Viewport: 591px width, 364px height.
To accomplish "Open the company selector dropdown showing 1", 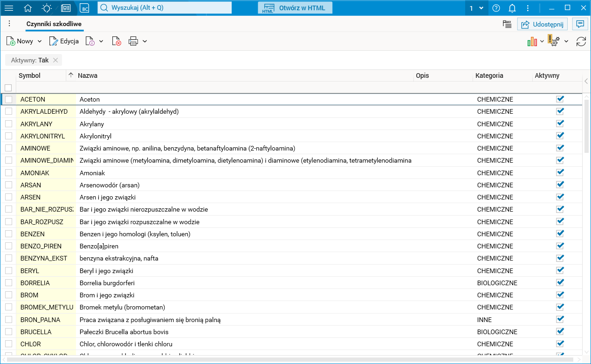I will click(x=476, y=8).
